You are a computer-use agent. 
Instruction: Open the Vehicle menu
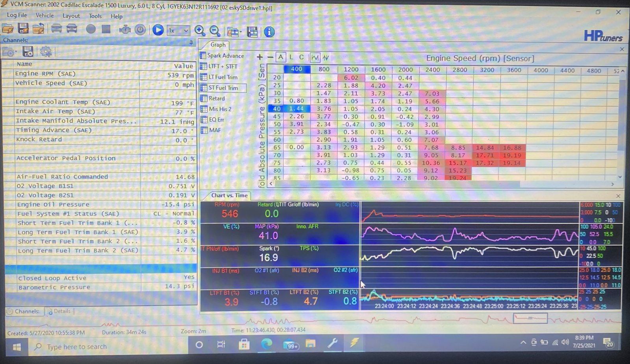point(44,15)
